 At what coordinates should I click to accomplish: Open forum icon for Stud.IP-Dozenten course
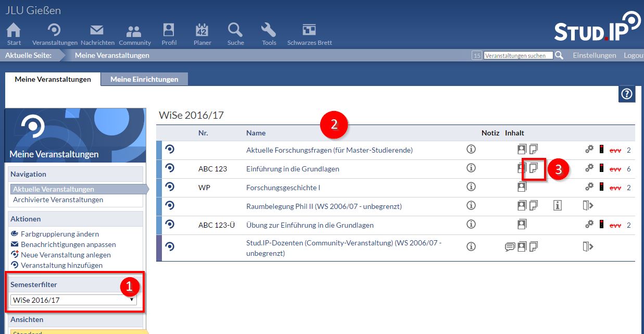[510, 246]
